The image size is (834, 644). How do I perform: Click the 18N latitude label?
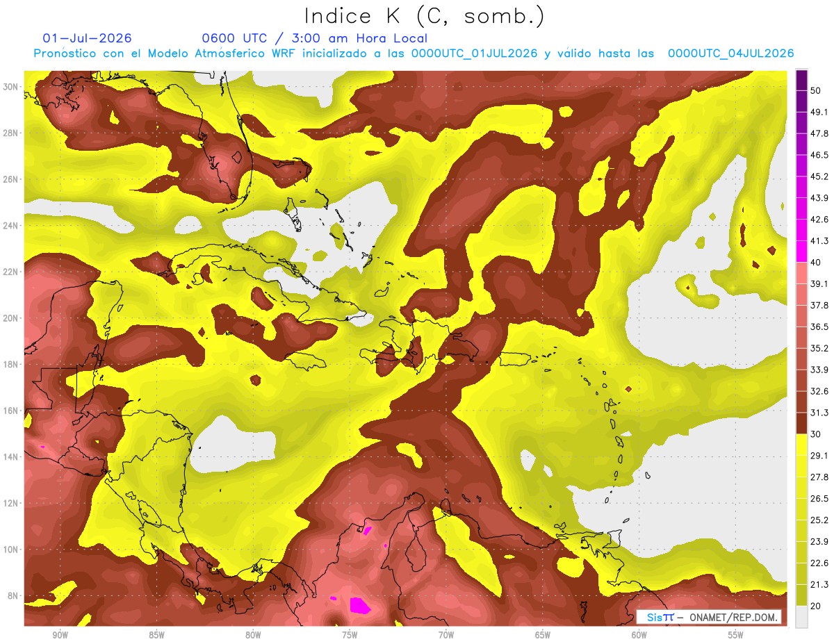(x=10, y=364)
